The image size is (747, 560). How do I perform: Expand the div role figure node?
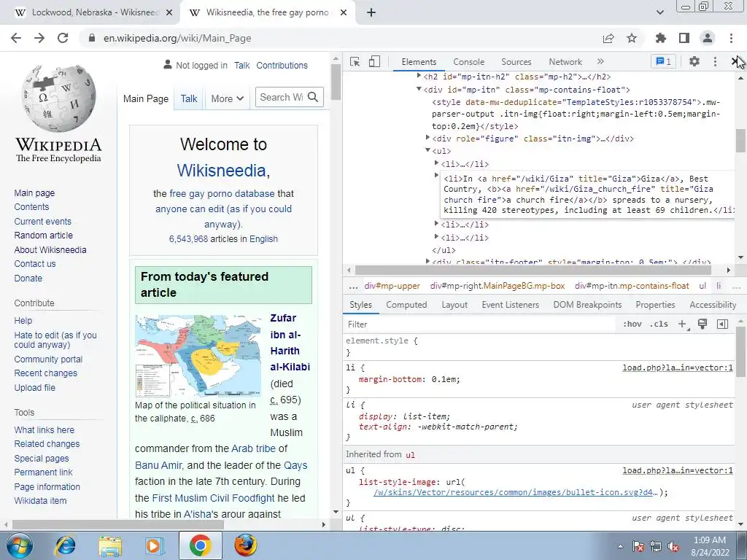[x=427, y=138]
